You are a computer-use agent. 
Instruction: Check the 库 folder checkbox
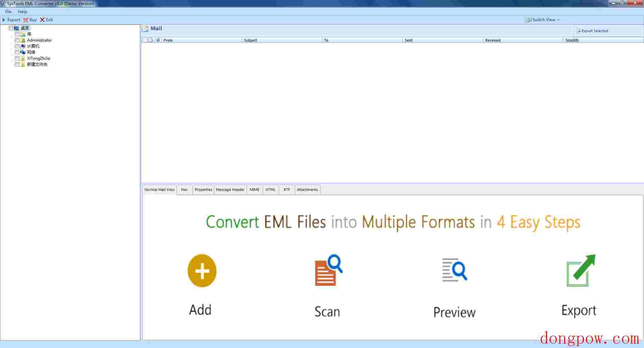(17, 34)
